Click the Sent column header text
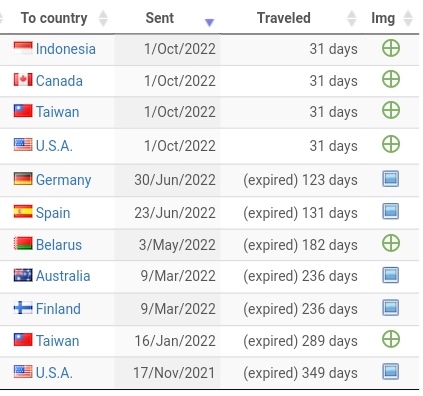 click(160, 18)
